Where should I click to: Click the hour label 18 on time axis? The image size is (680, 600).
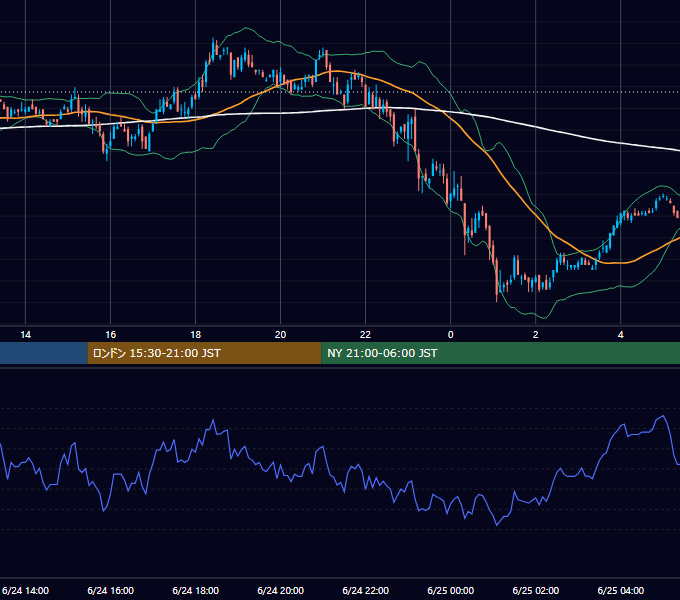pos(196,335)
